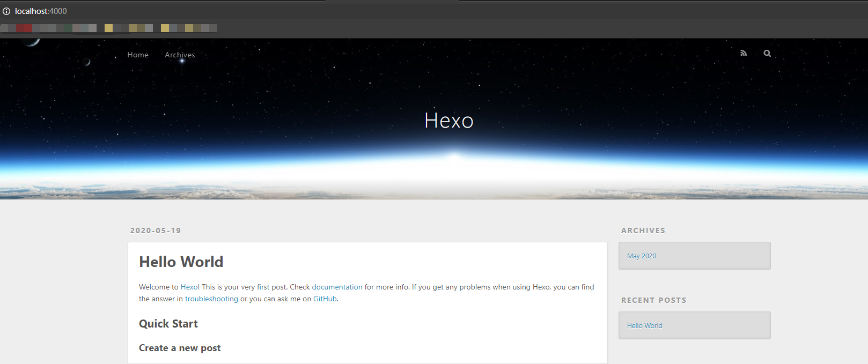Go to the Home menu item

[138, 55]
